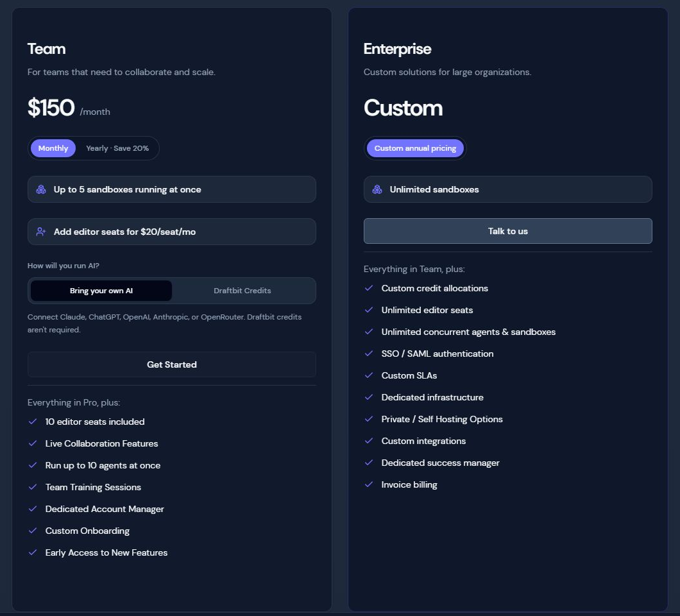
Task: Choose Draftbit Credits option
Action: (242, 291)
